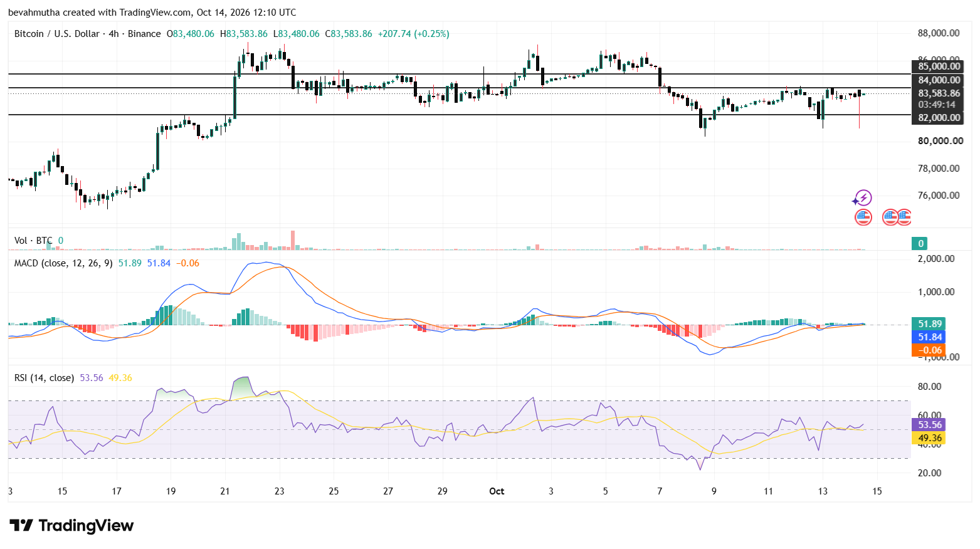This screenshot has height=549, width=980.
Task: Click the '23' date on time axis
Action: point(280,491)
